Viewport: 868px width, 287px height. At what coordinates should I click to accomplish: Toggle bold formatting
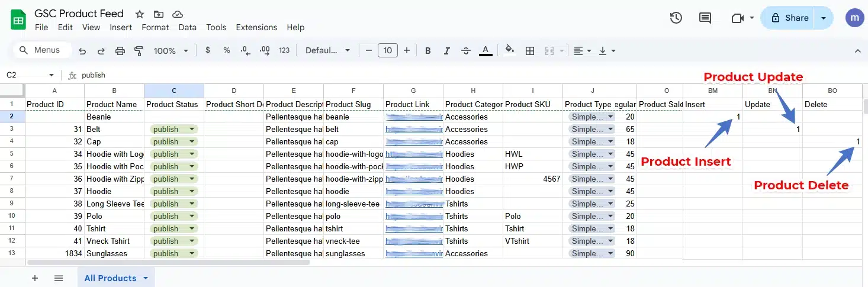pyautogui.click(x=427, y=51)
